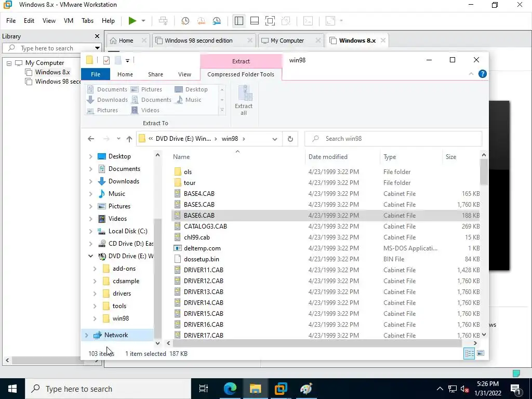Open the address bar history dropdown
Screen dimensions: 532x399
point(275,139)
